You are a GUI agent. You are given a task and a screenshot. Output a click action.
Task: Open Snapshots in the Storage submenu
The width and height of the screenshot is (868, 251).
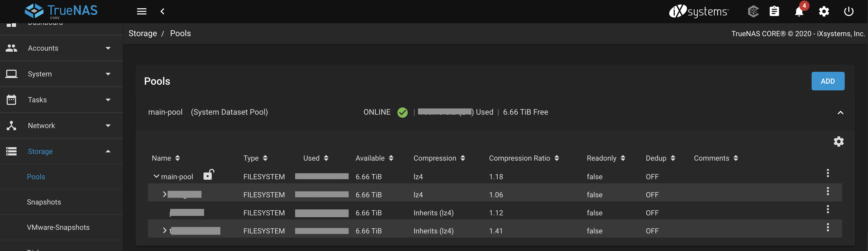[x=44, y=202]
